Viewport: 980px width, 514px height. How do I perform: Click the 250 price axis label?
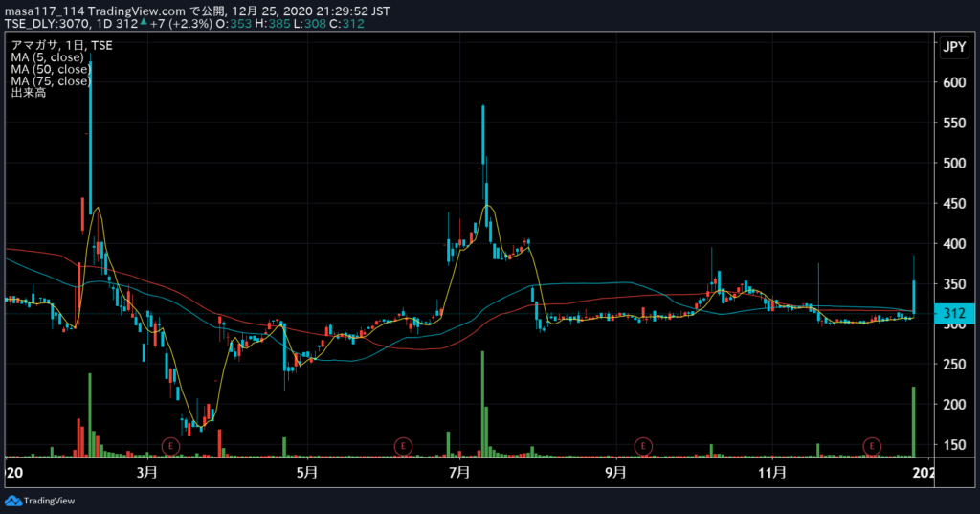954,364
